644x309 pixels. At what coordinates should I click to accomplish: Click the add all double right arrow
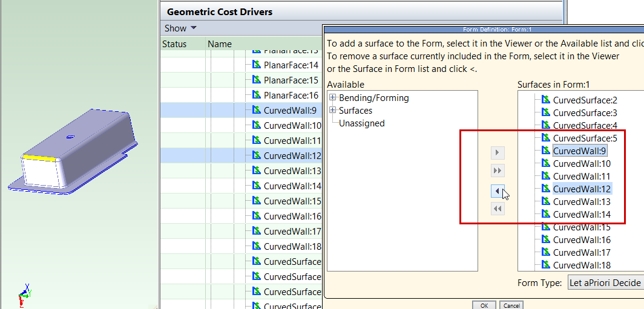pyautogui.click(x=497, y=171)
